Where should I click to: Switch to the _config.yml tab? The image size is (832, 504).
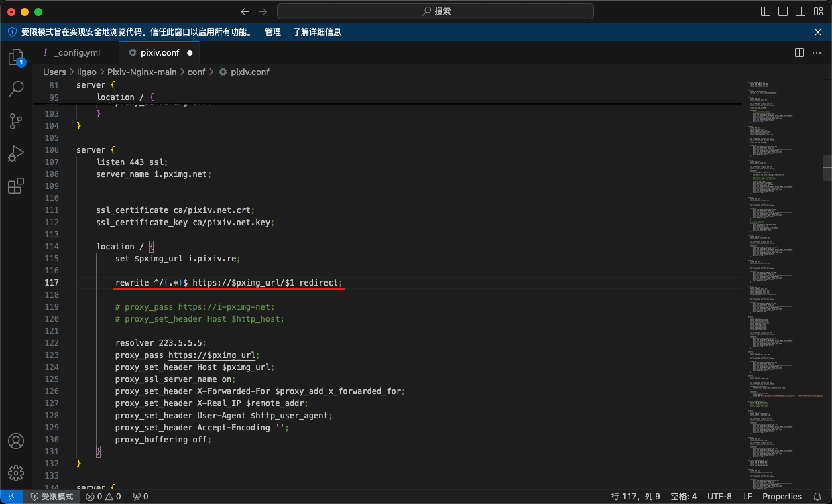[75, 52]
